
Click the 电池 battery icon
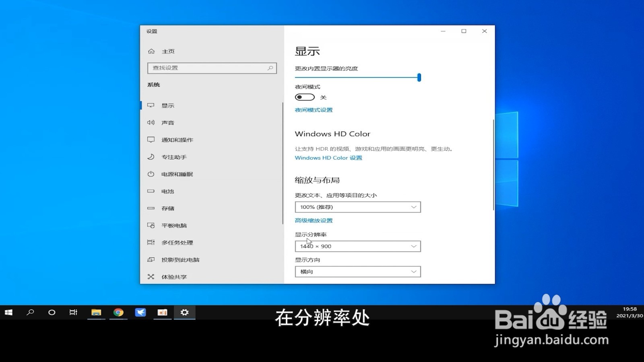(x=151, y=191)
